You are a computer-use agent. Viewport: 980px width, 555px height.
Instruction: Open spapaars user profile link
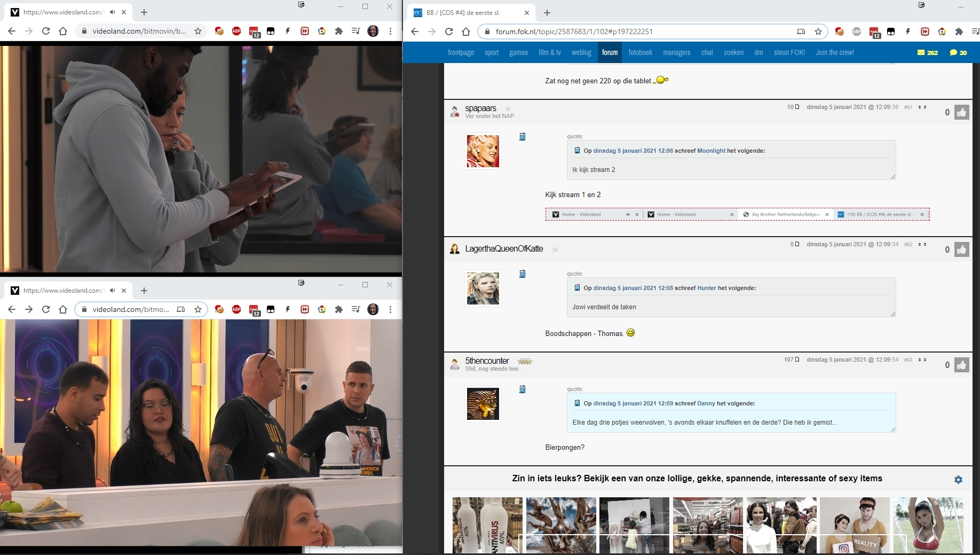click(x=480, y=108)
